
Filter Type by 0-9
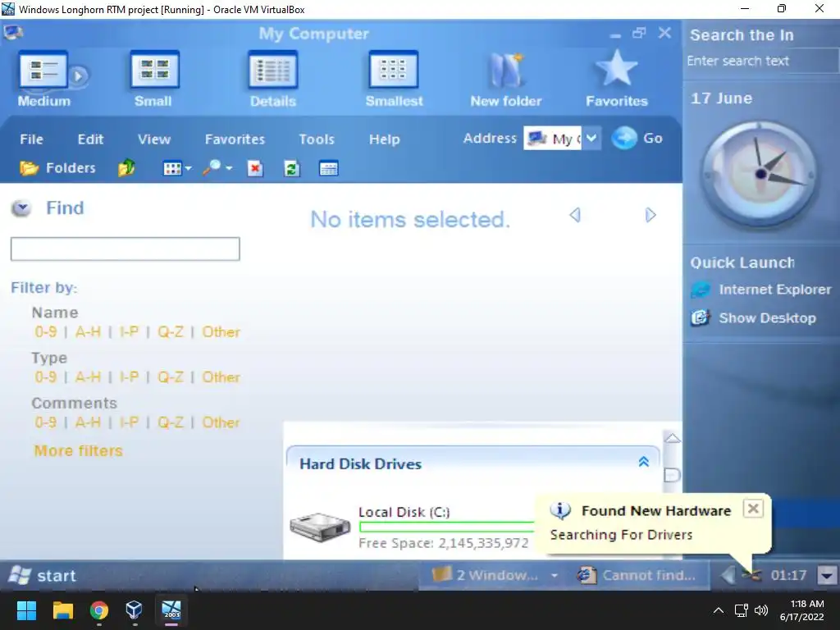click(46, 377)
